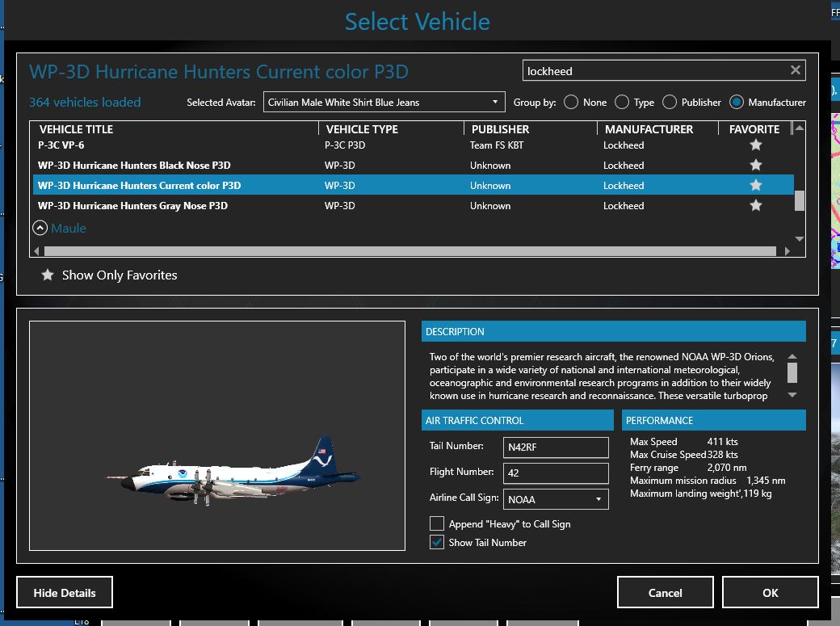Select Group by None radio button
The image size is (840, 626).
click(571, 102)
